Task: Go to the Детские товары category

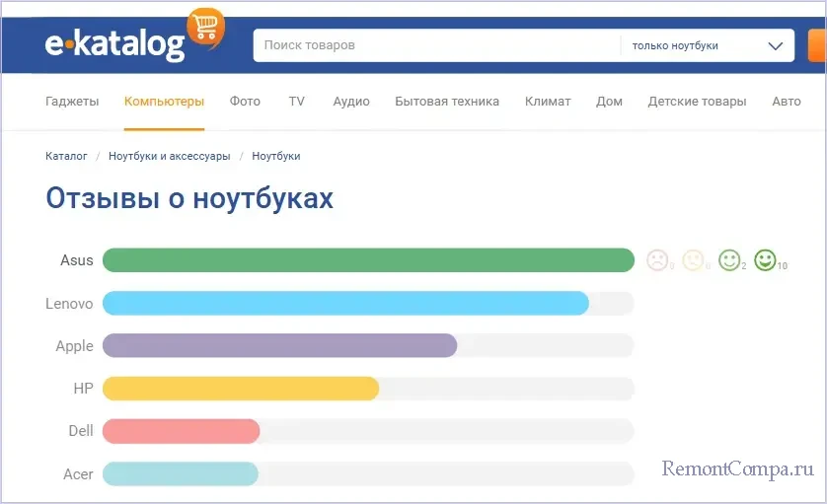Action: coord(697,102)
